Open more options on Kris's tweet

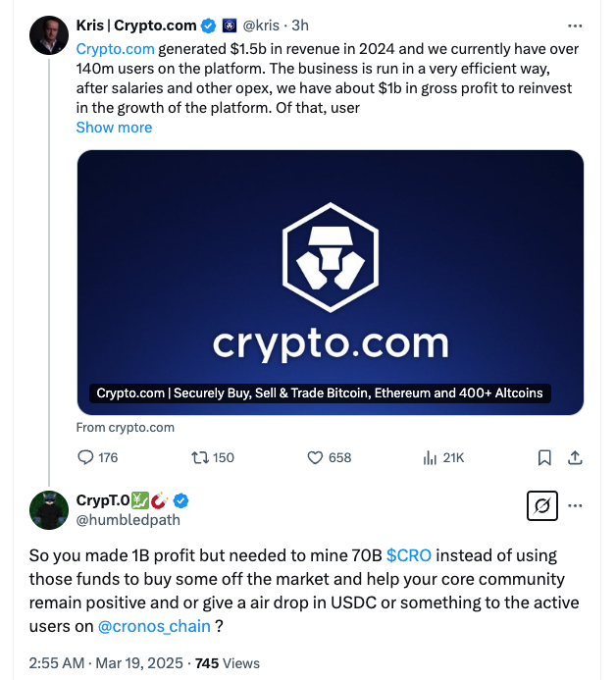pyautogui.click(x=575, y=25)
